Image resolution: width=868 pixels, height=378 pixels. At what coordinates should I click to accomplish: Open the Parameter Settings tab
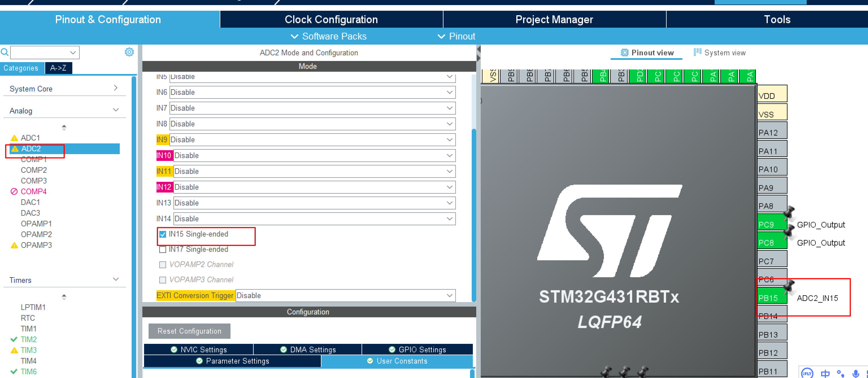232,361
